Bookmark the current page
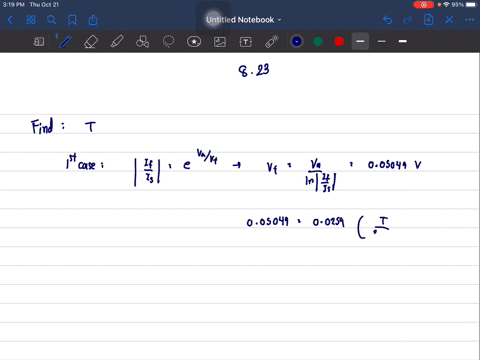 72,20
